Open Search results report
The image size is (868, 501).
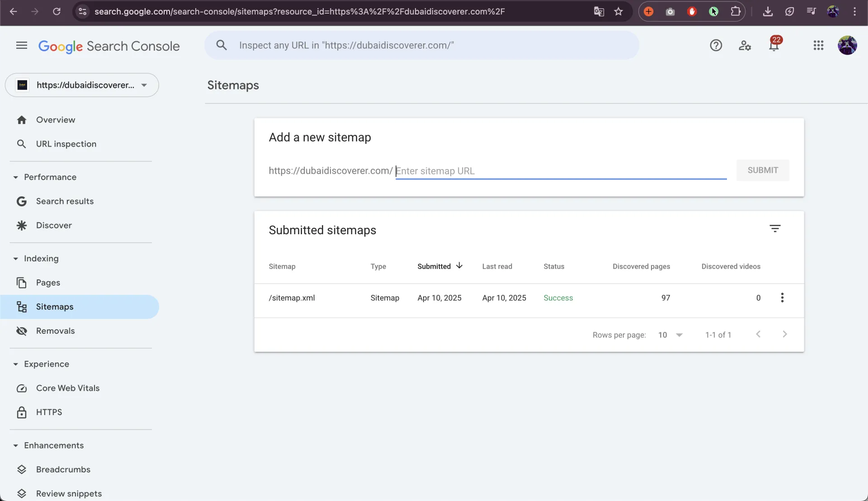pos(65,201)
